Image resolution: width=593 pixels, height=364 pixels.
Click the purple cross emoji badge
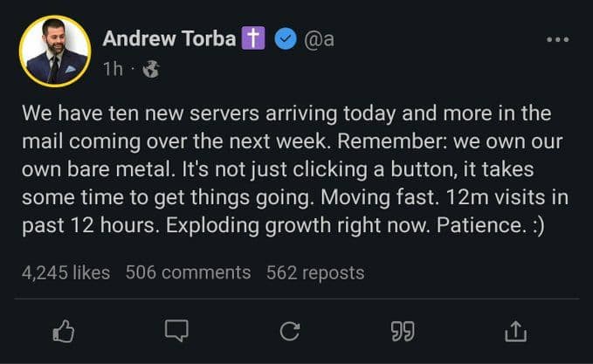coord(254,39)
